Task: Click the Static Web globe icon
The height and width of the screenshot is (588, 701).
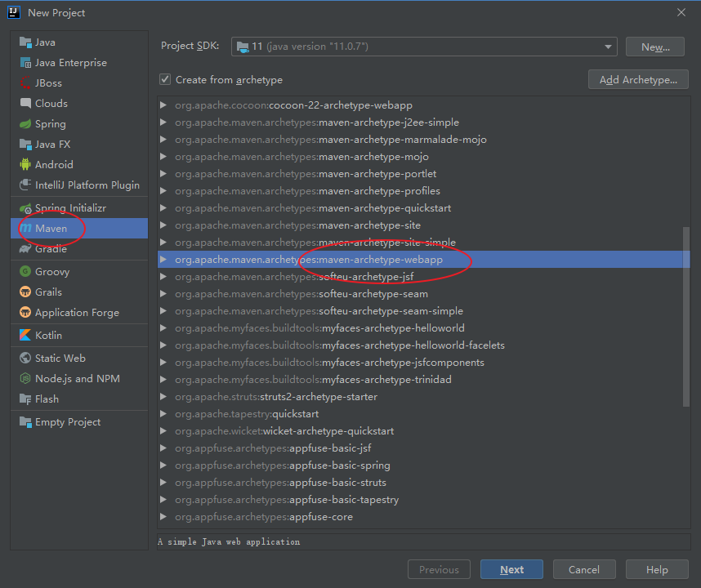Action: (x=25, y=359)
